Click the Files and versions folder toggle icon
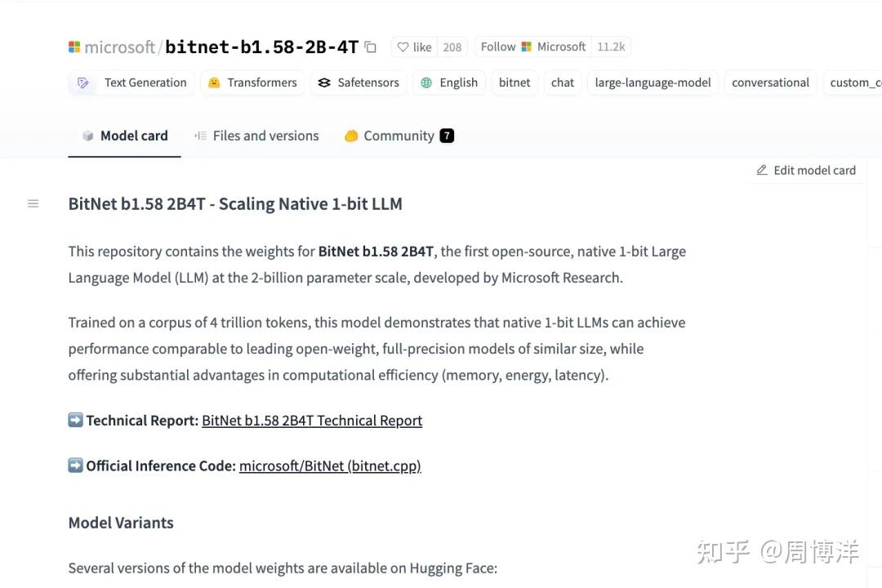This screenshot has height=588, width=882. [x=200, y=135]
